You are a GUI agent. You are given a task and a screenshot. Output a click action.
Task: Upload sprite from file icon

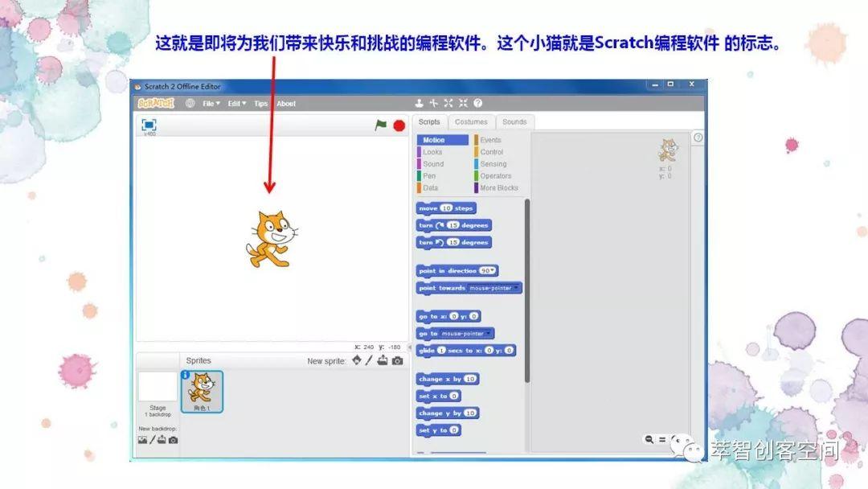tap(383, 360)
